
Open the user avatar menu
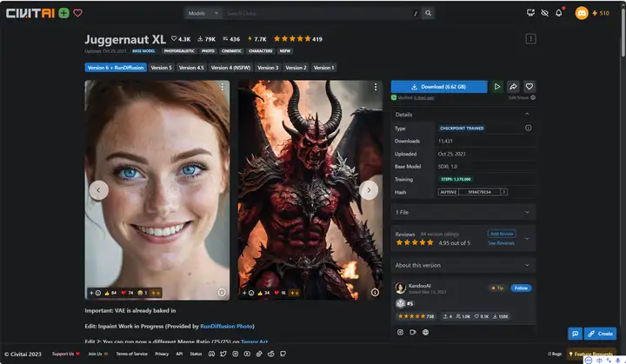point(582,13)
